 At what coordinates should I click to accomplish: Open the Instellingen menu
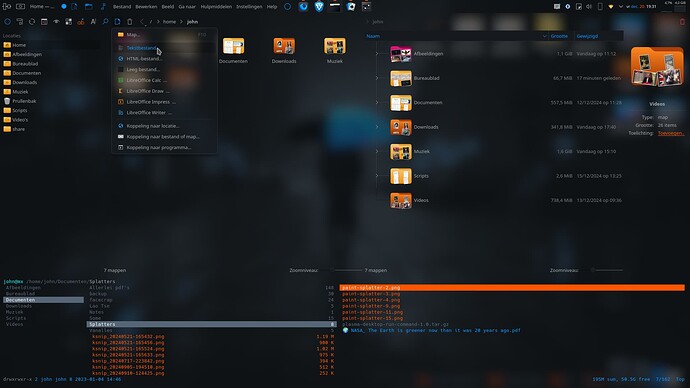pyautogui.click(x=249, y=7)
